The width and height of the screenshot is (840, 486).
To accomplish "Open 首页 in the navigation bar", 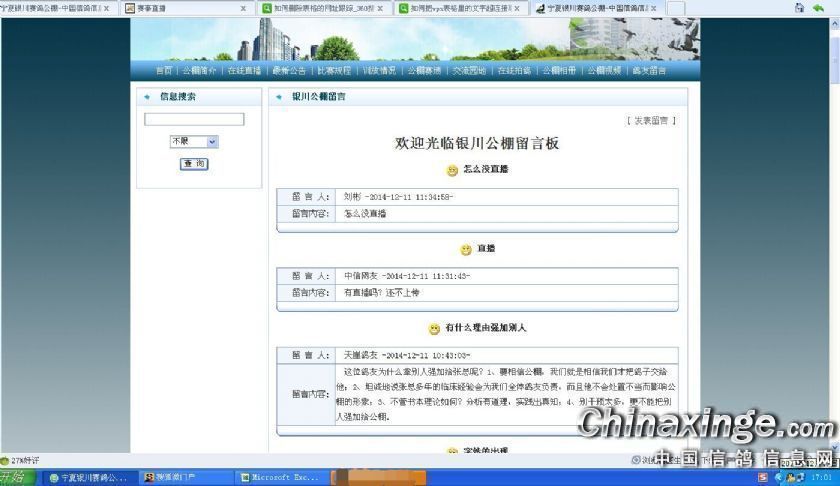I will (x=163, y=71).
